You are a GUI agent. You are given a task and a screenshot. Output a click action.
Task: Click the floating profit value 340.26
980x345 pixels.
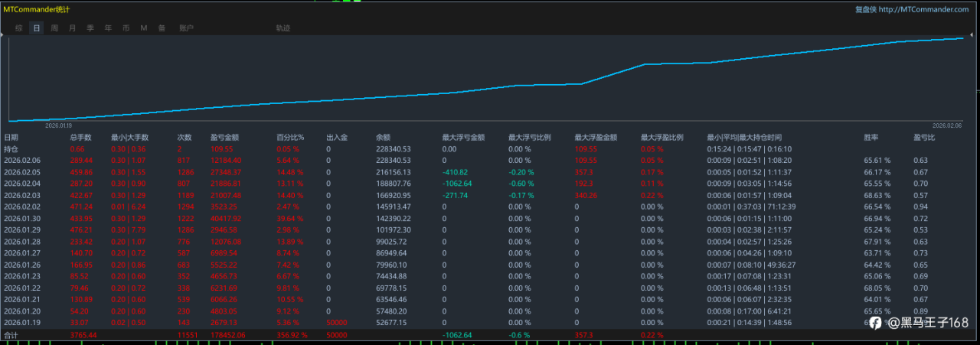coord(586,195)
